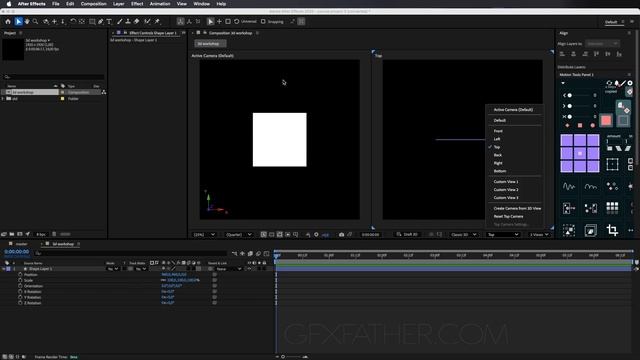Image resolution: width=640 pixels, height=360 pixels.
Task: Open the Apple menu
Action: (x=9, y=4)
